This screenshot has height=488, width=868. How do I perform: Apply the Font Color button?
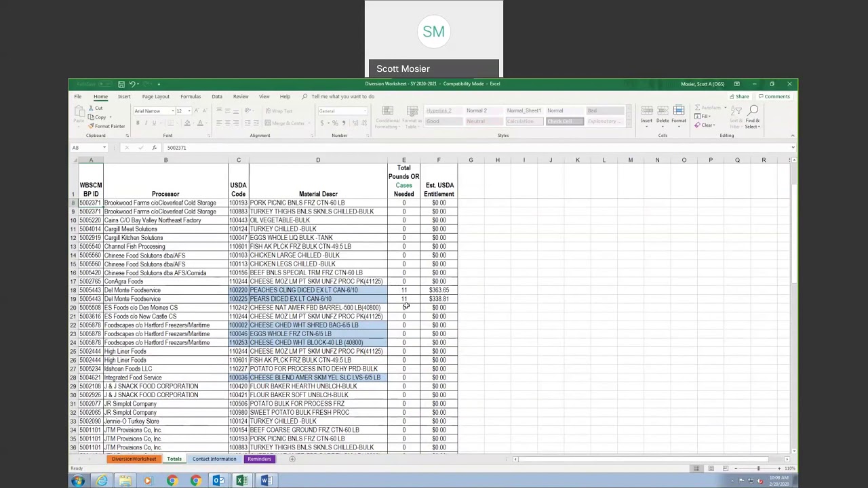tap(200, 123)
